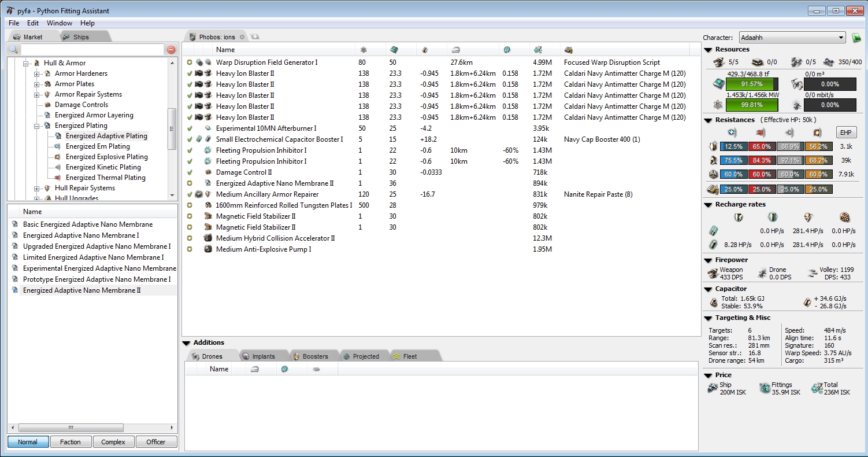Select the Officer meta filter button
868x457 pixels.
(156, 442)
